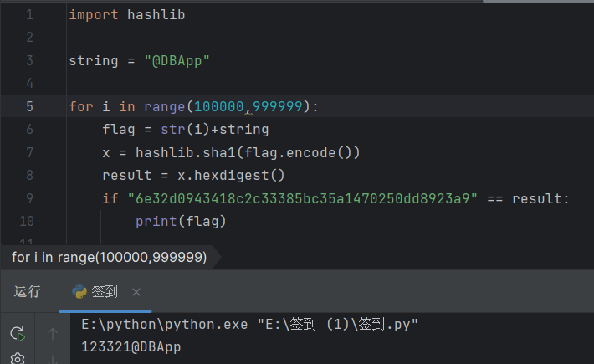594x364 pixels.
Task: Click variable 'string' on line 3
Action: [94, 60]
